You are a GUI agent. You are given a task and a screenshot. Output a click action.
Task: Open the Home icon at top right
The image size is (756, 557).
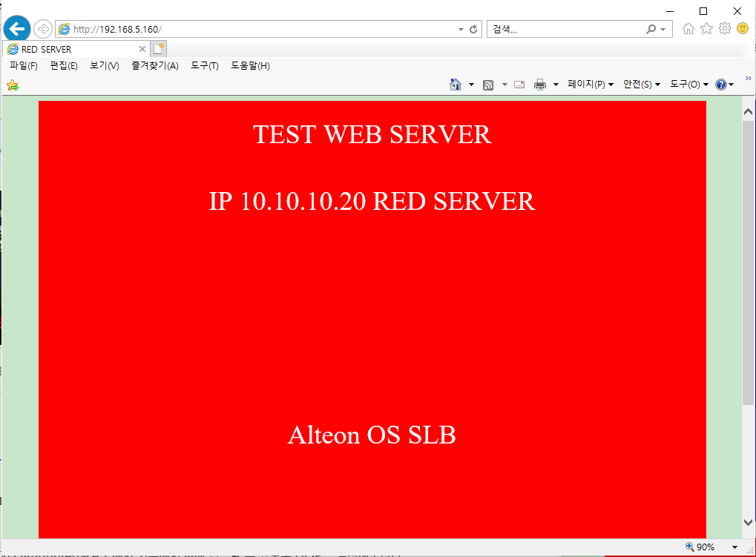pos(688,29)
